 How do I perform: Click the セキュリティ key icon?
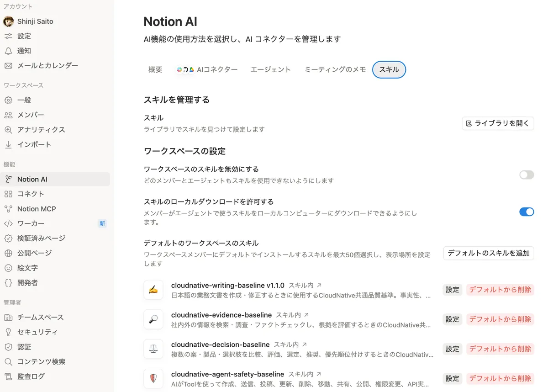click(x=8, y=332)
